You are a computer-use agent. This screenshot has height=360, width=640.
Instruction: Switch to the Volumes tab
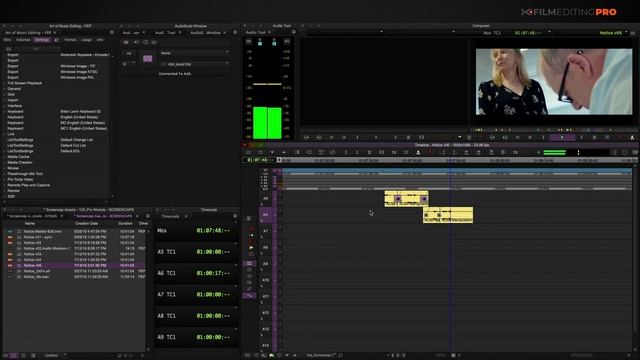coord(23,40)
